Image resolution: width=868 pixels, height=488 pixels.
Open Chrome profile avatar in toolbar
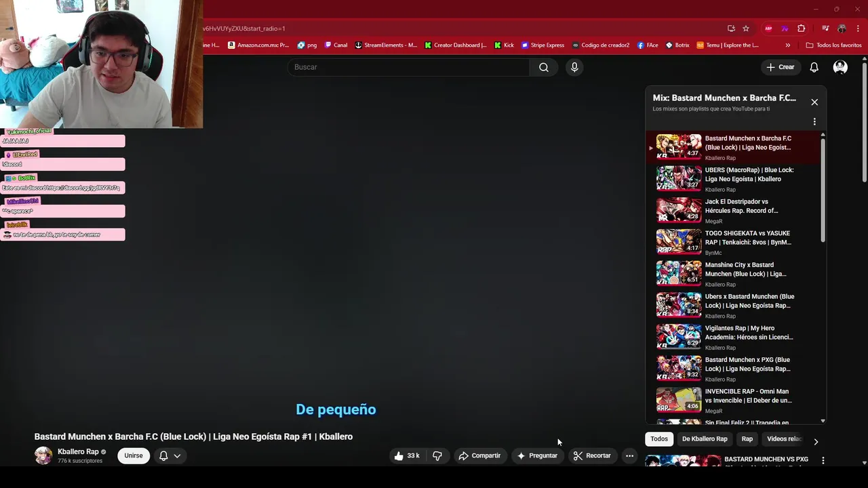point(842,28)
